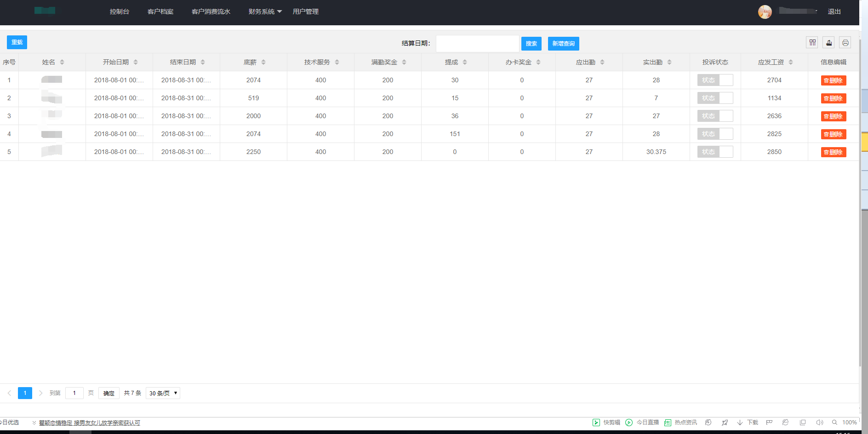Open the 30 条/页 page size dropdown
868x434 pixels.
pyautogui.click(x=163, y=393)
